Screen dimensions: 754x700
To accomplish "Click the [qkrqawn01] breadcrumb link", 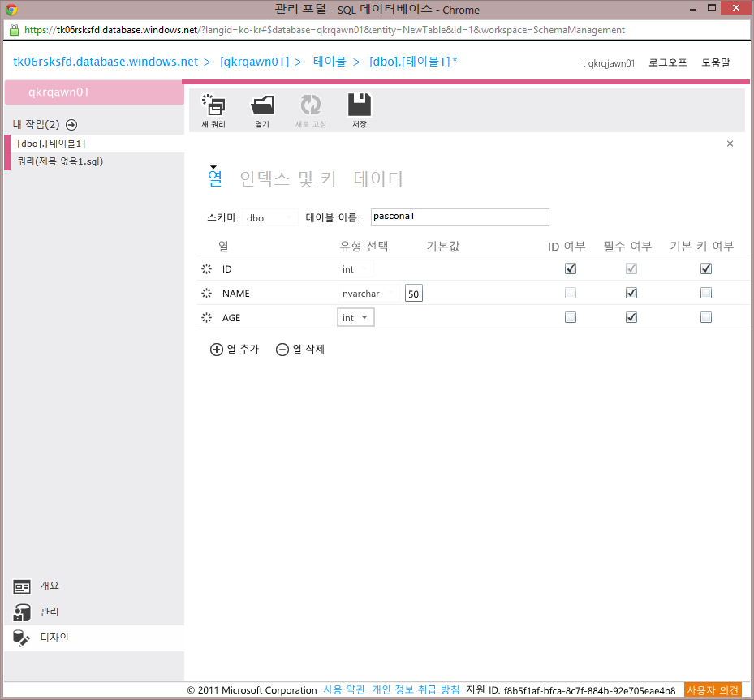I will (x=254, y=62).
